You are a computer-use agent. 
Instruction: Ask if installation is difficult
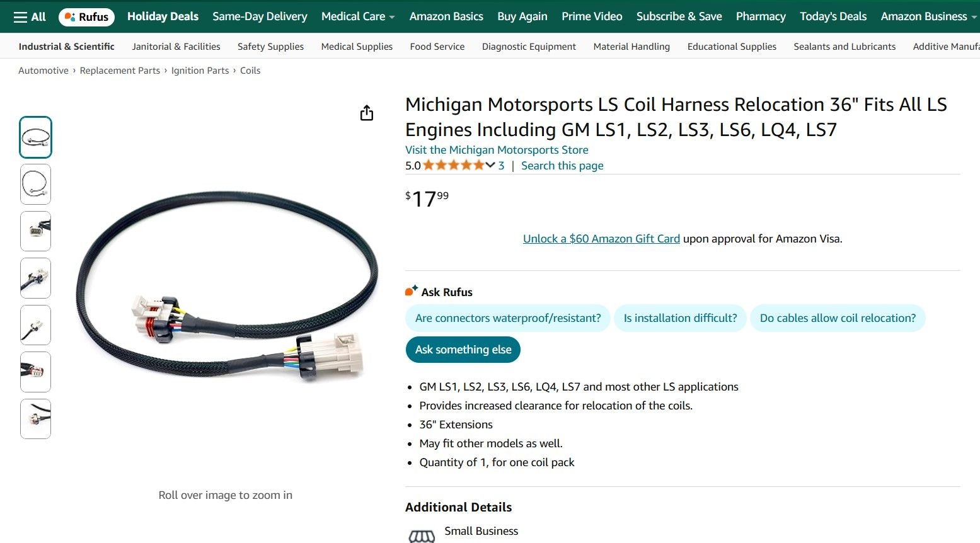click(680, 318)
